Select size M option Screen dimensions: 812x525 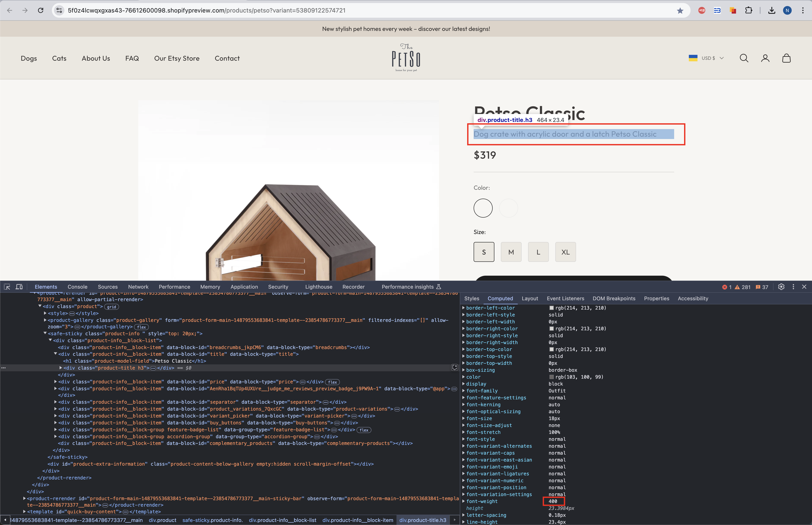[511, 252]
